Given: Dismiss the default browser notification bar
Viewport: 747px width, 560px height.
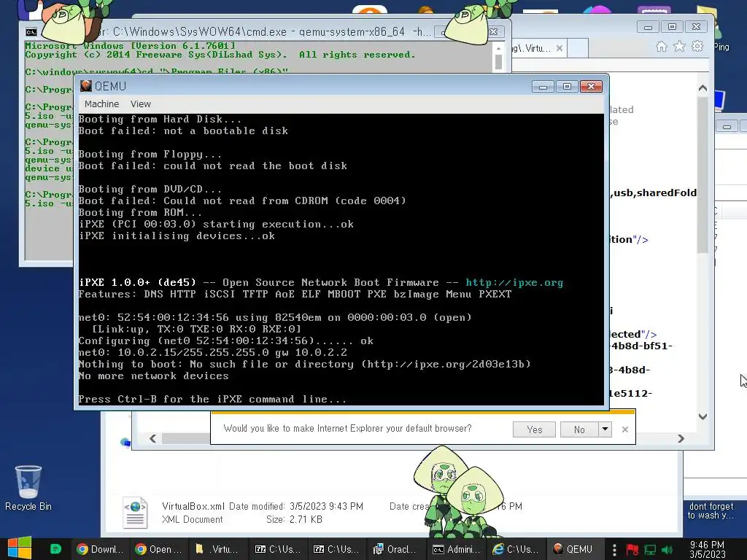Looking at the screenshot, I should [625, 429].
